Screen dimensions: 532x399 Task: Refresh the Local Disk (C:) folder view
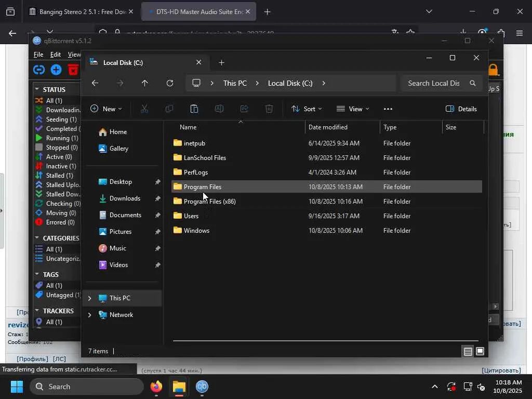point(170,83)
